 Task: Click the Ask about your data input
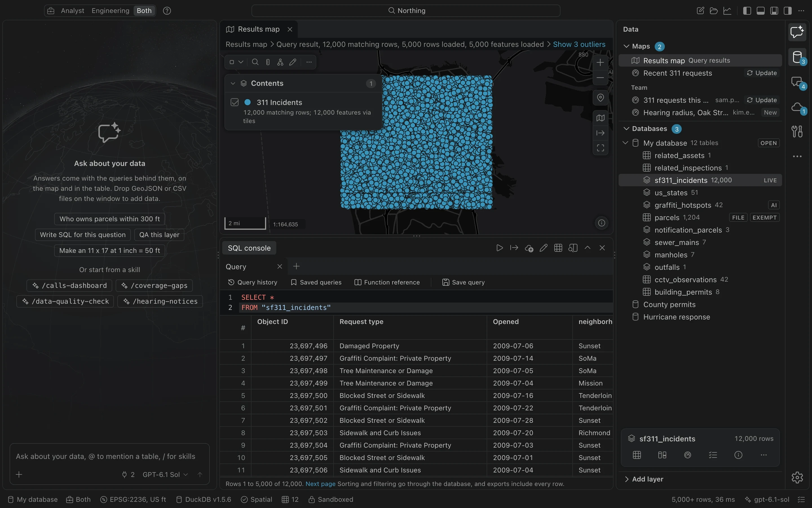pos(109,456)
